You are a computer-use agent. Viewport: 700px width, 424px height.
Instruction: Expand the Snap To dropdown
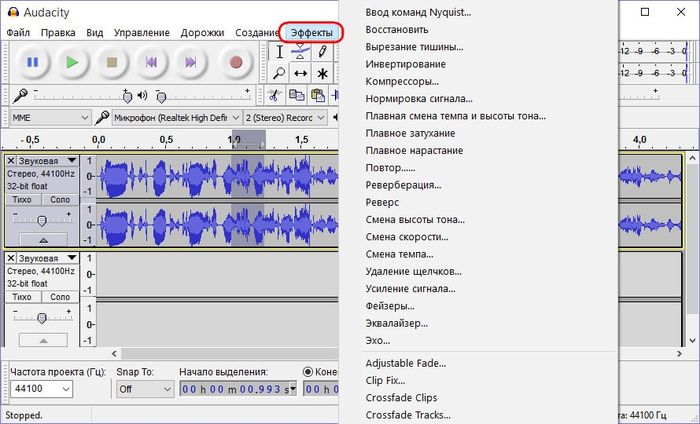click(141, 389)
